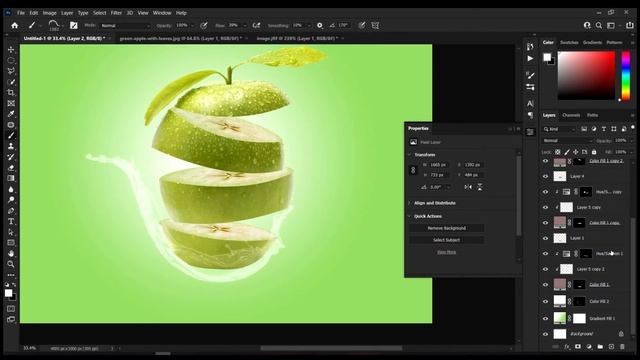Collapse the Quick Actions section
Image resolution: width=640 pixels, height=360 pixels.
(409, 216)
